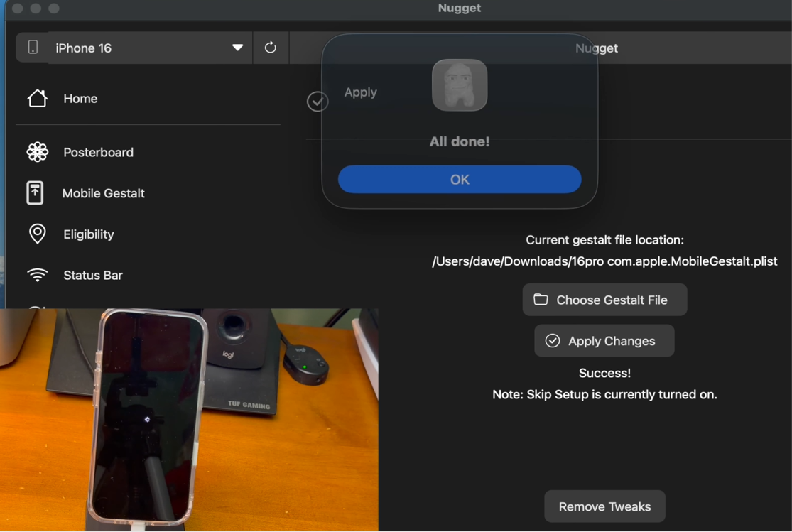The image size is (792, 532).
Task: Click the 'All done!' dialog message
Action: pyautogui.click(x=460, y=141)
